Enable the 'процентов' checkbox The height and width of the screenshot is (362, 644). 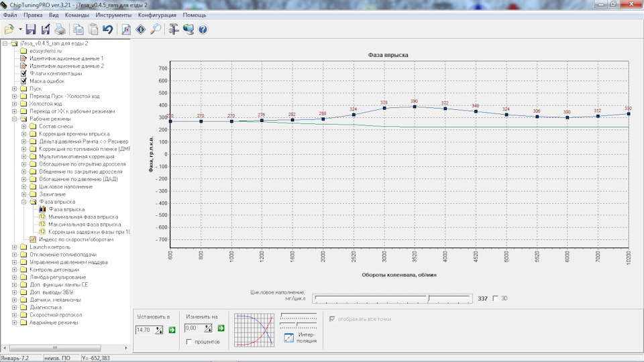[x=189, y=341]
